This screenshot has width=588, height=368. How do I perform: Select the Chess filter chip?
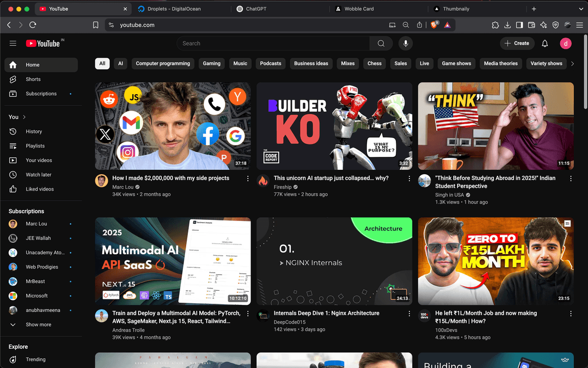[374, 64]
